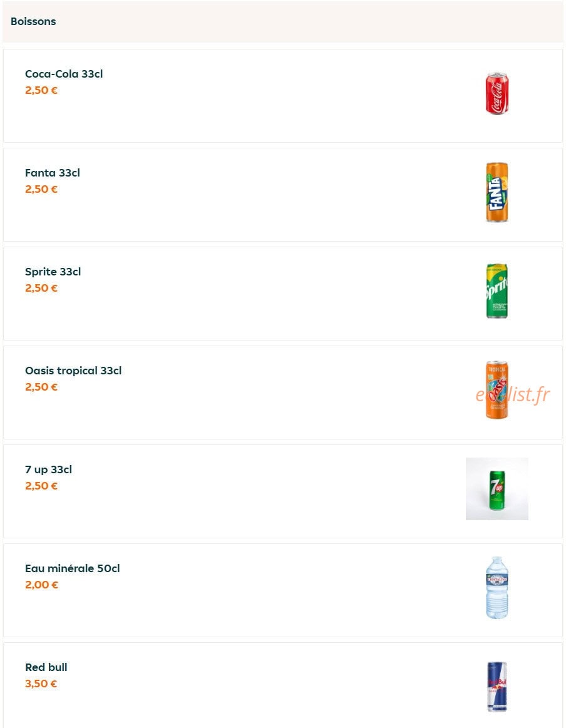Open the Red bull item title
The image size is (566, 728).
pos(46,667)
